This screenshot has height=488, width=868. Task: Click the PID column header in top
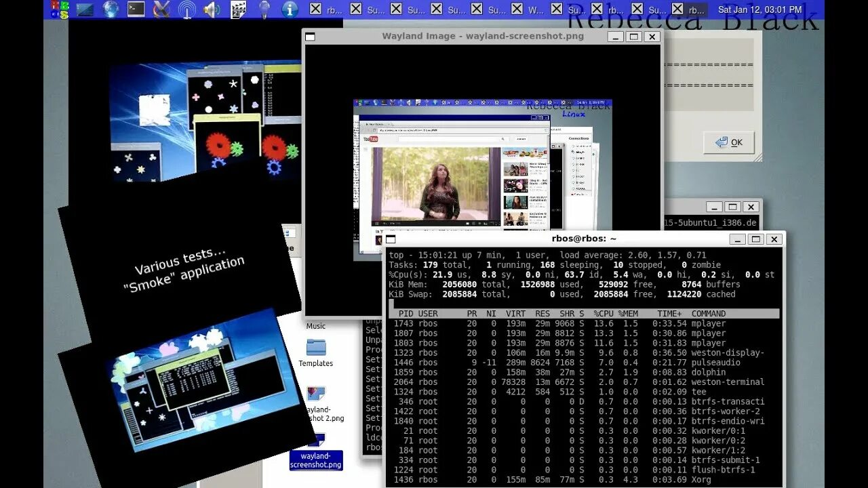click(406, 314)
